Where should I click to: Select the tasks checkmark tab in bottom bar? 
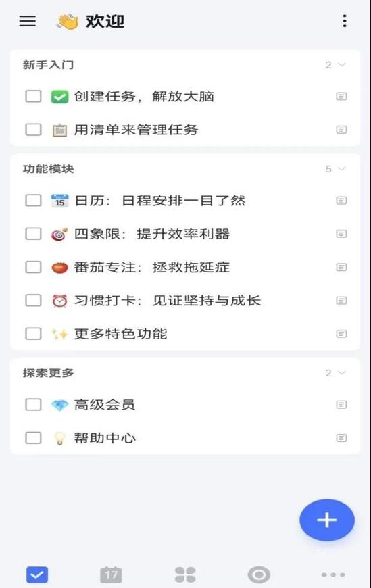click(37, 574)
